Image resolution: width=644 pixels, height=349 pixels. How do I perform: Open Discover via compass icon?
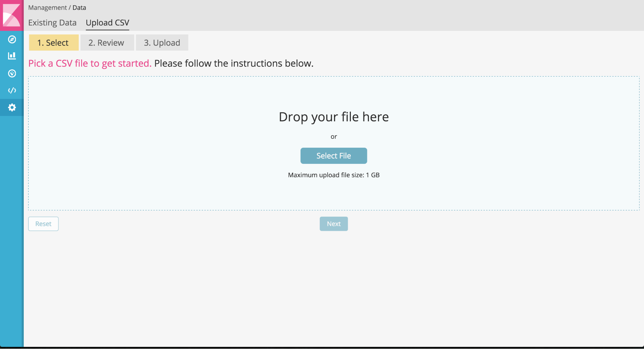(12, 39)
